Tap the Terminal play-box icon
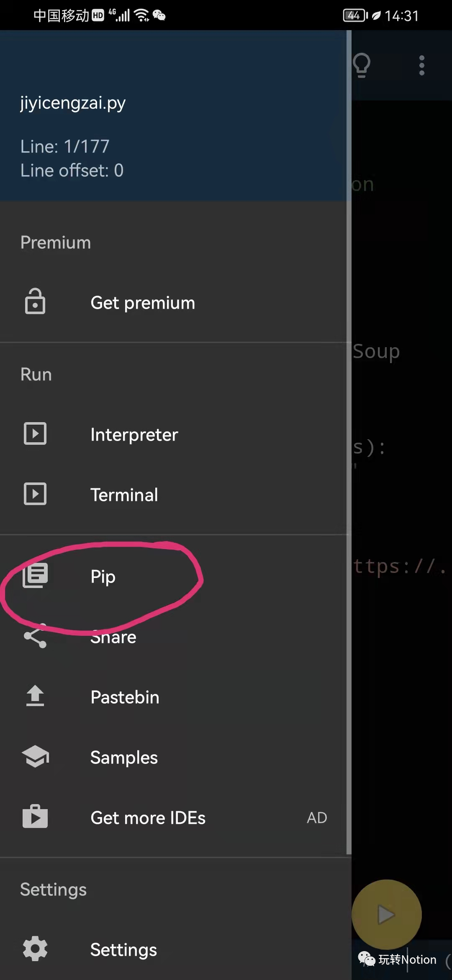 pyautogui.click(x=35, y=494)
